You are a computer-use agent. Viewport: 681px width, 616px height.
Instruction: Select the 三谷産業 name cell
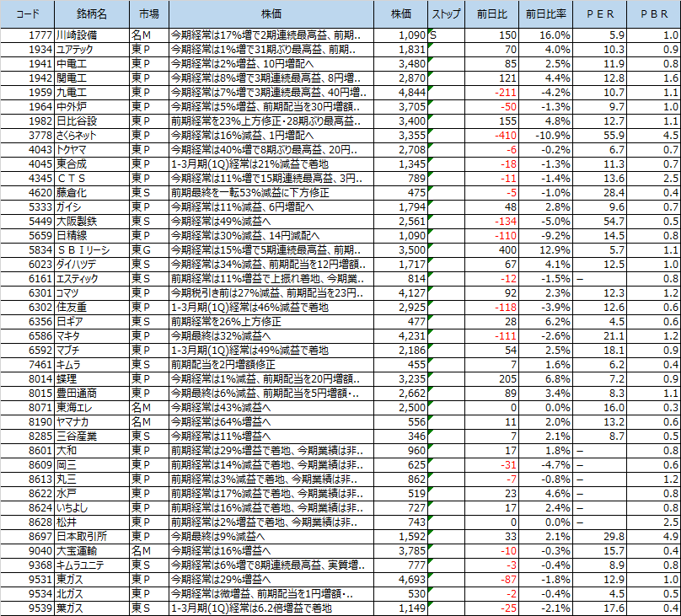tap(92, 437)
